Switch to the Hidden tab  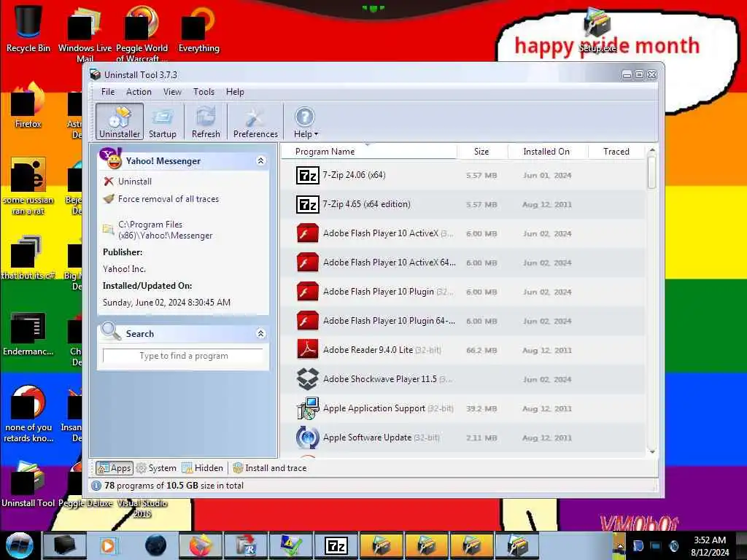pos(203,468)
